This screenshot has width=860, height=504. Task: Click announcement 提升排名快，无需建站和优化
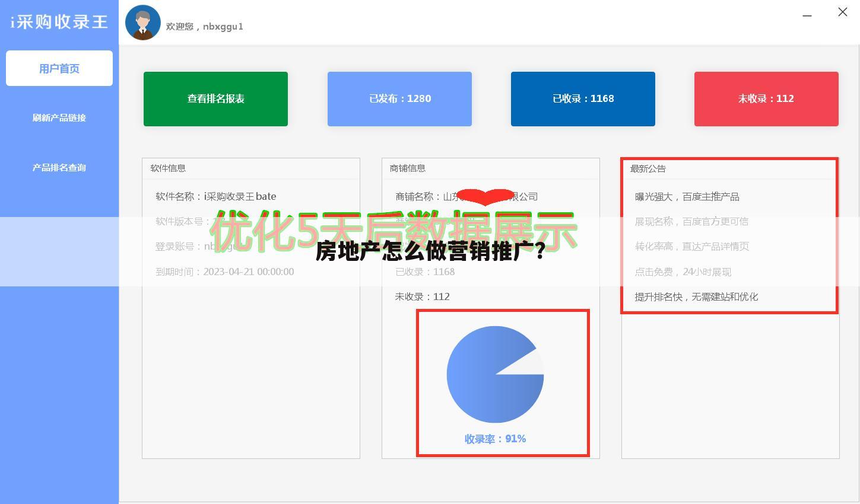click(697, 297)
